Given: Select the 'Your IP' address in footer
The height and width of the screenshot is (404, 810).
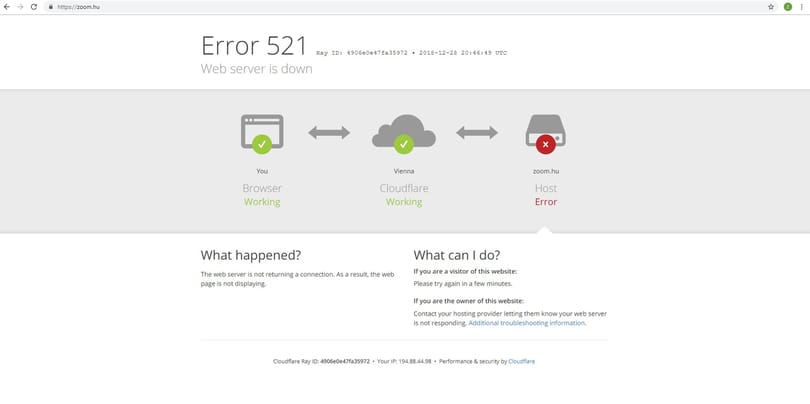Looking at the screenshot, I should click(415, 361).
